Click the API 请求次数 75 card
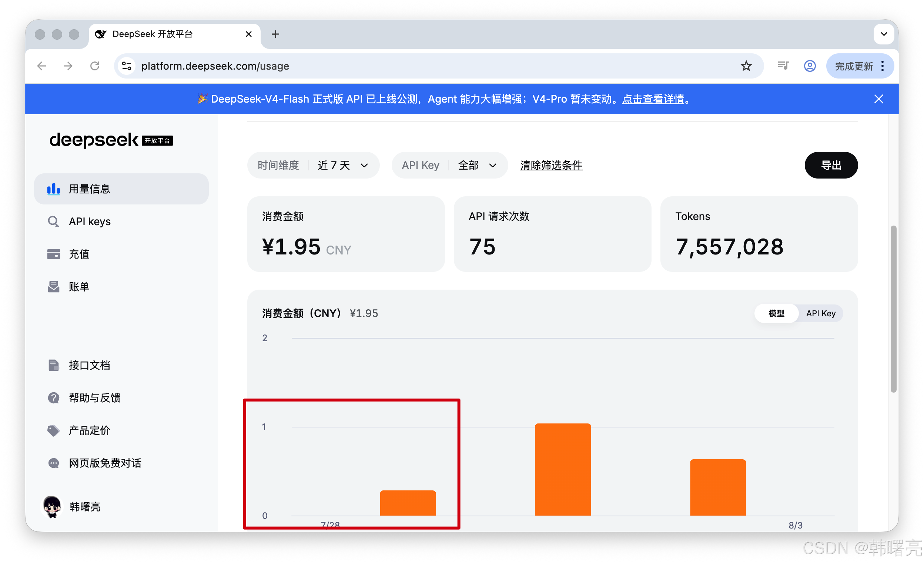Viewport: 924px width, 563px height. (x=552, y=234)
